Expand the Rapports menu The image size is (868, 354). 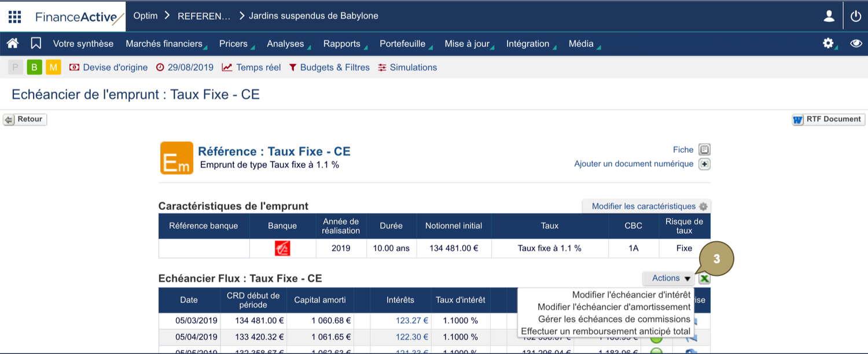tap(343, 43)
